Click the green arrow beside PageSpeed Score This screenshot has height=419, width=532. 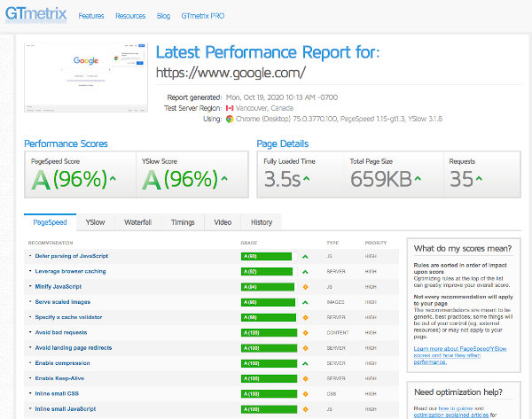click(113, 178)
